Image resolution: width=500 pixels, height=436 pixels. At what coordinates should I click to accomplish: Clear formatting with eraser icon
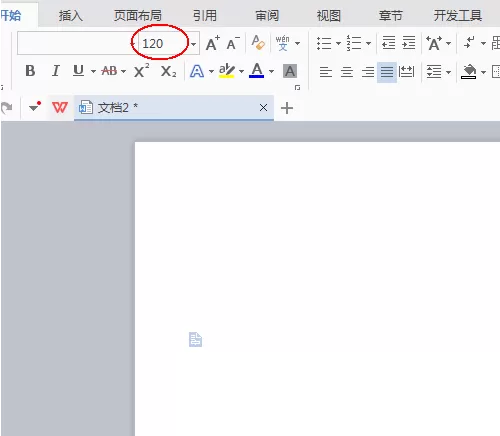pyautogui.click(x=258, y=43)
